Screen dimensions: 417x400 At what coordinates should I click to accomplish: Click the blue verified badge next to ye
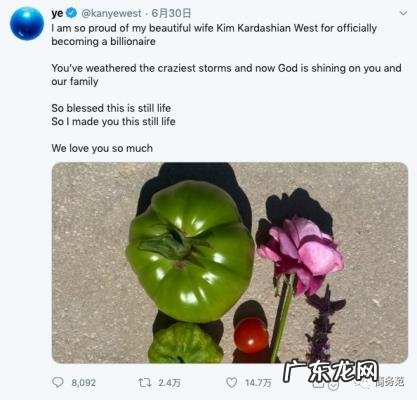click(x=71, y=13)
